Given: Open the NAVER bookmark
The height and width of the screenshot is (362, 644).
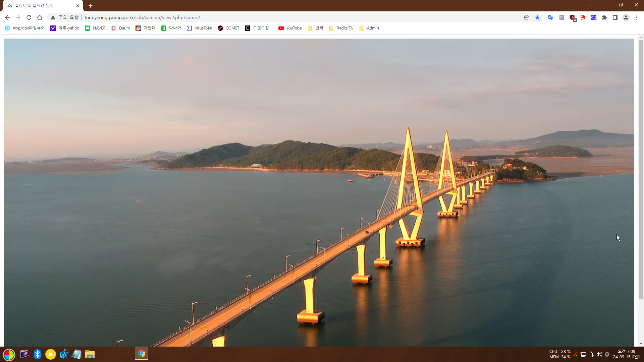Looking at the screenshot, I should (95, 28).
